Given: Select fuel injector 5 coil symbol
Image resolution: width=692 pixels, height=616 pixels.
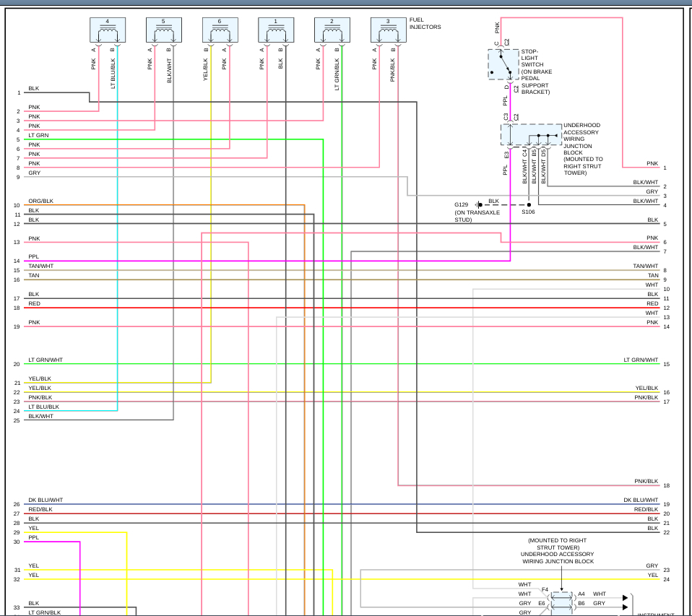Looking at the screenshot, I should (x=164, y=30).
